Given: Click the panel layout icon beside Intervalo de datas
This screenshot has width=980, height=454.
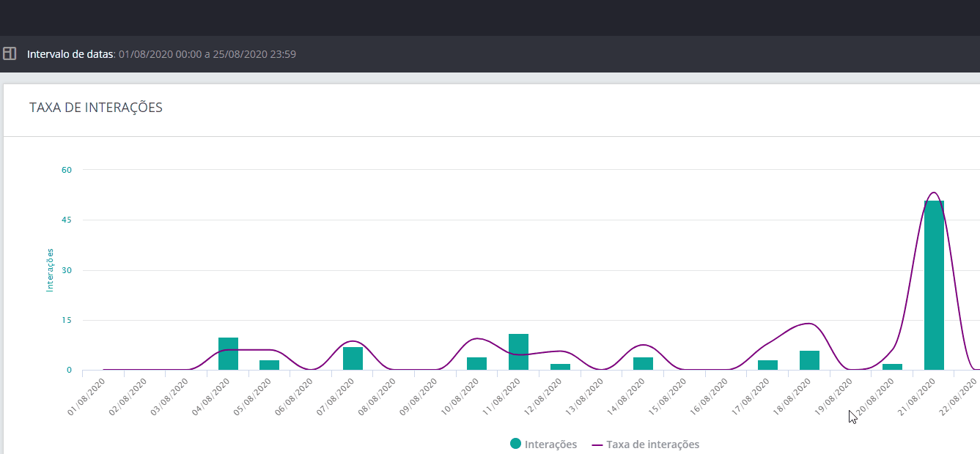Looking at the screenshot, I should coord(10,53).
